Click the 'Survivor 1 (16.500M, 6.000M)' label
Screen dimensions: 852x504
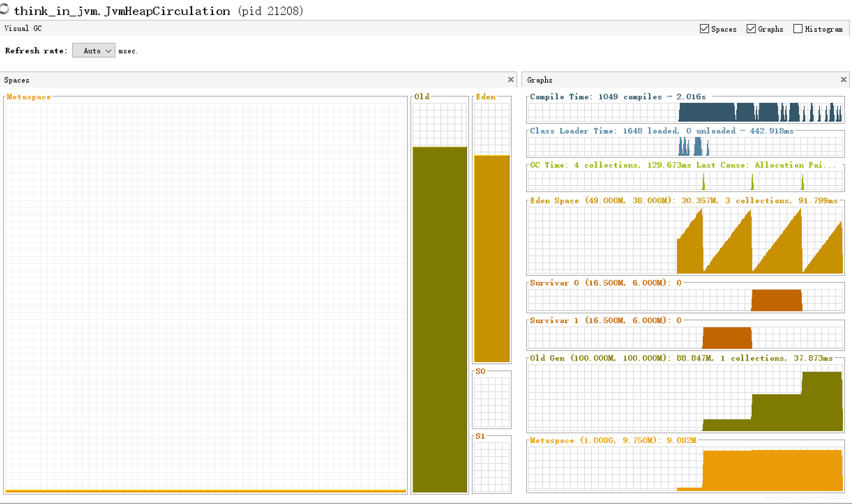[x=600, y=320]
